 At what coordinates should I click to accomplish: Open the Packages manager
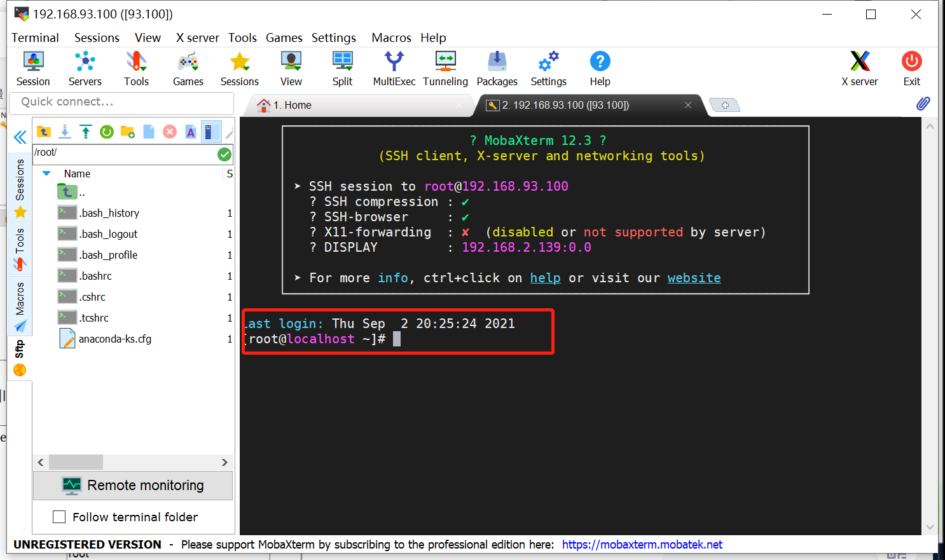coord(497,68)
